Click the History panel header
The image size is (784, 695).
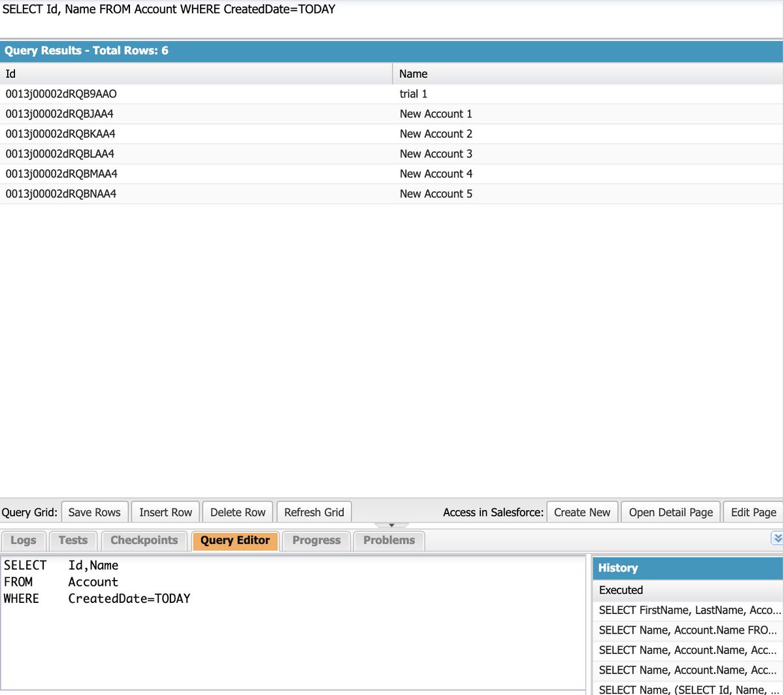point(688,568)
